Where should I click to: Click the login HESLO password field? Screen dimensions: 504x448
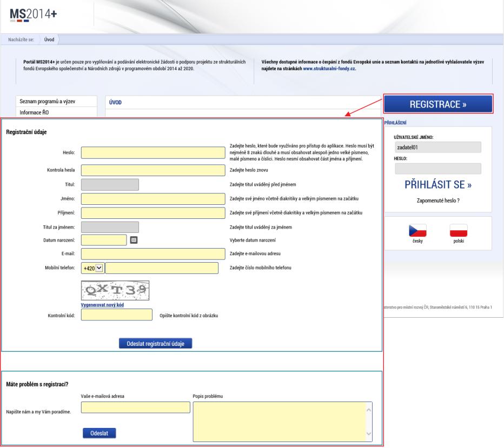[x=438, y=169]
